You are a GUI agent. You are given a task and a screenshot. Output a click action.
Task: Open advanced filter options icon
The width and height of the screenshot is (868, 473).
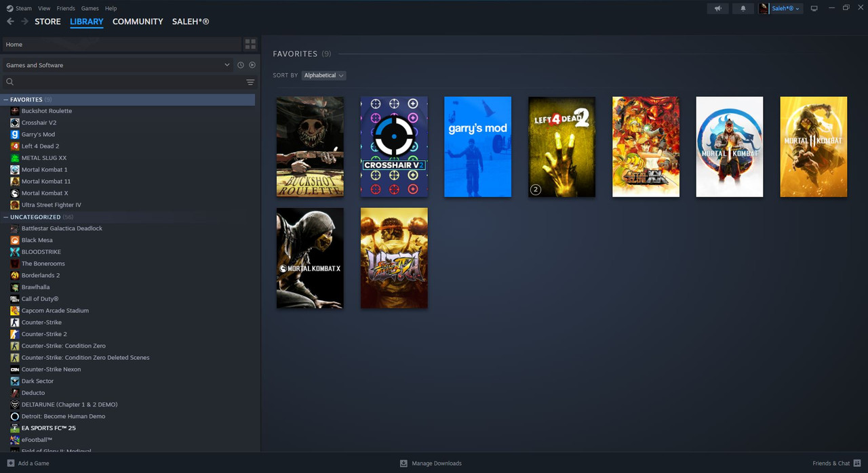click(x=250, y=82)
